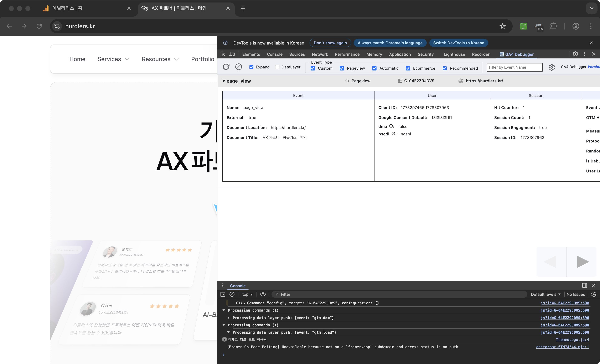This screenshot has width=600, height=364.
Task: Click the console drawer dock icon
Action: 584,285
